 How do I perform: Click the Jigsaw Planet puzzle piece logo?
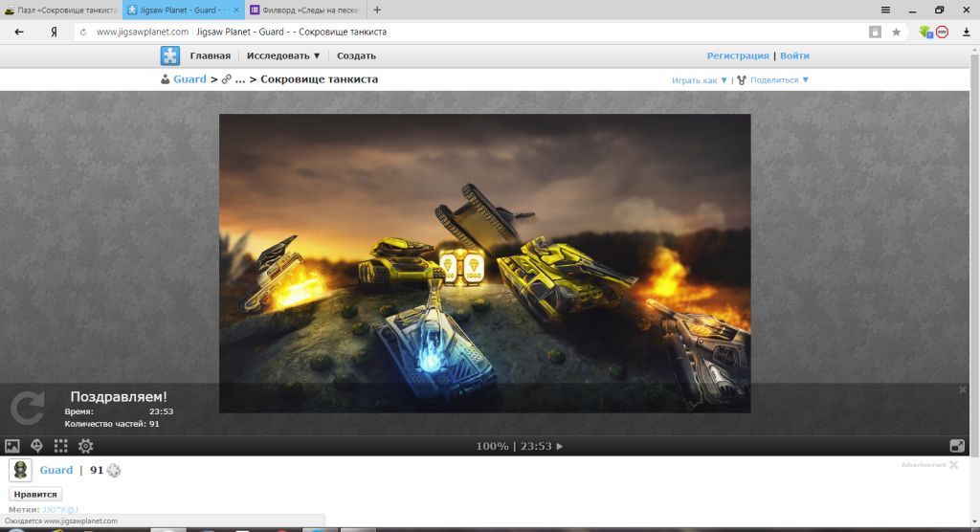(169, 55)
